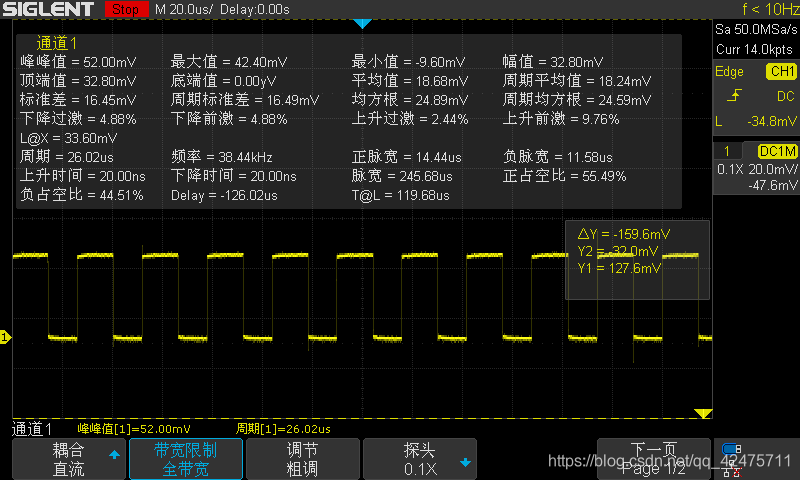Image resolution: width=800 pixels, height=480 pixels.
Task: Click the Y1 = 127.6mV cursor readout
Action: pyautogui.click(x=619, y=268)
